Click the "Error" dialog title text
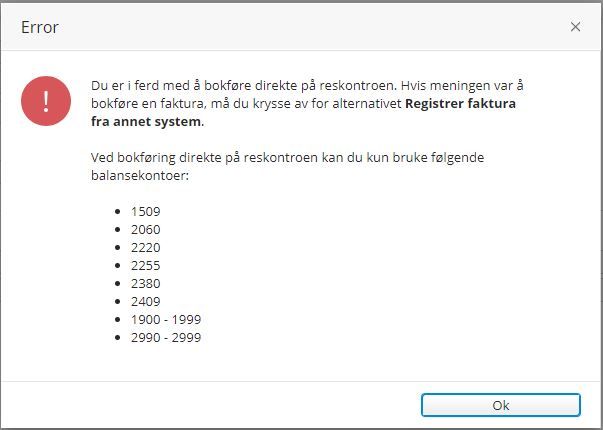The height and width of the screenshot is (430, 603). coord(40,27)
